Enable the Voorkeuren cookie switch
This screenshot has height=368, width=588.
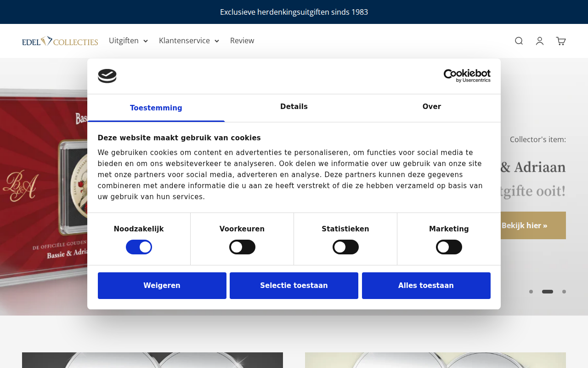242,247
